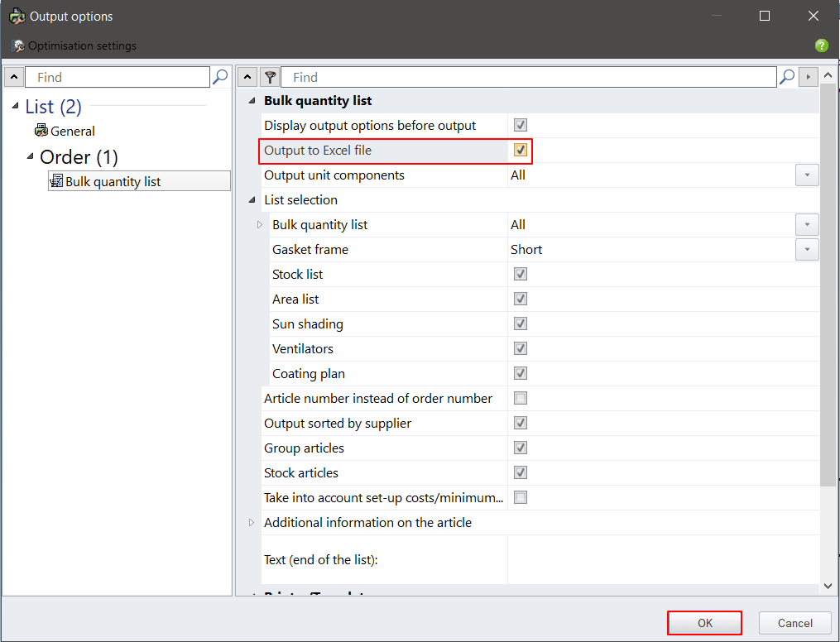Open the Output unit components dropdown
The width and height of the screenshot is (840, 642).
pyautogui.click(x=807, y=175)
